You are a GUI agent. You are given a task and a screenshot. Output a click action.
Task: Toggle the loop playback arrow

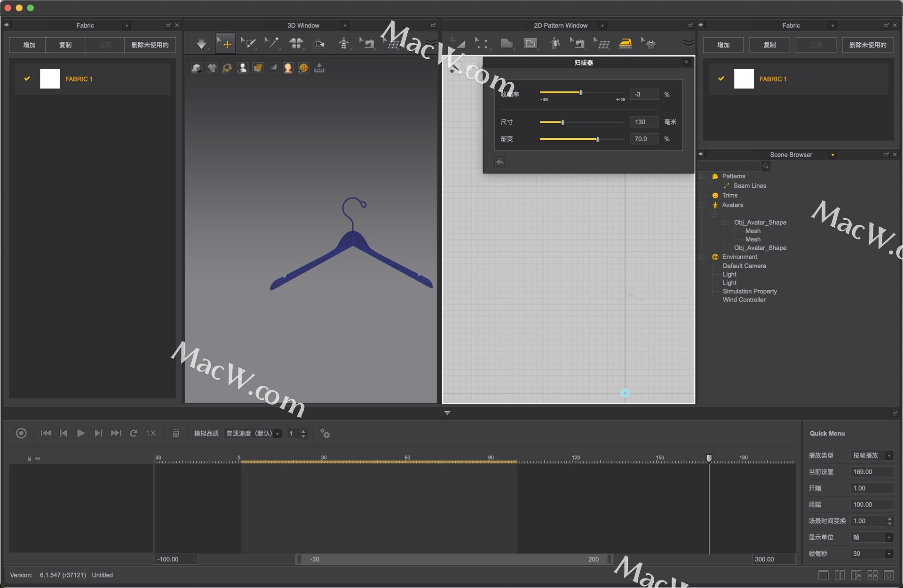[x=134, y=433]
